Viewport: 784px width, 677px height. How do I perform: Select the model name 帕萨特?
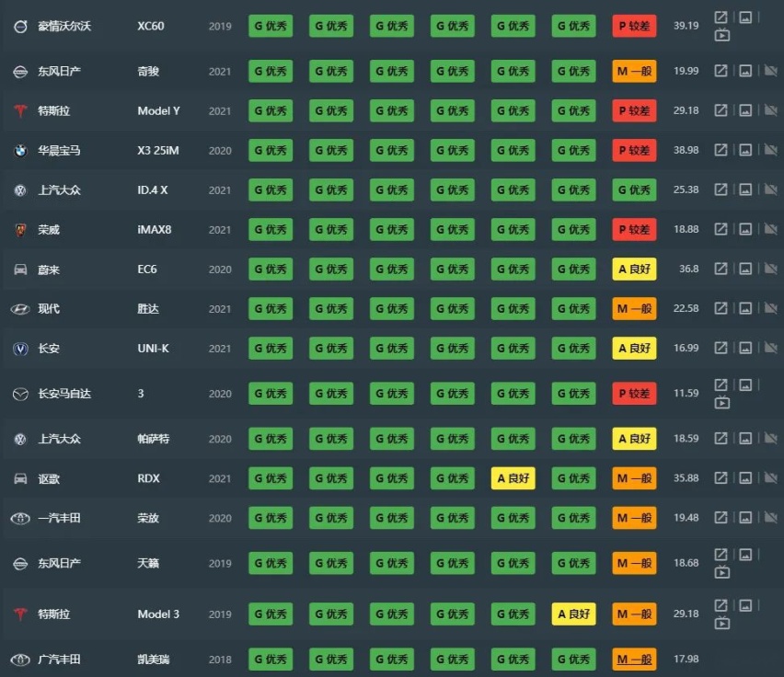[x=154, y=439]
